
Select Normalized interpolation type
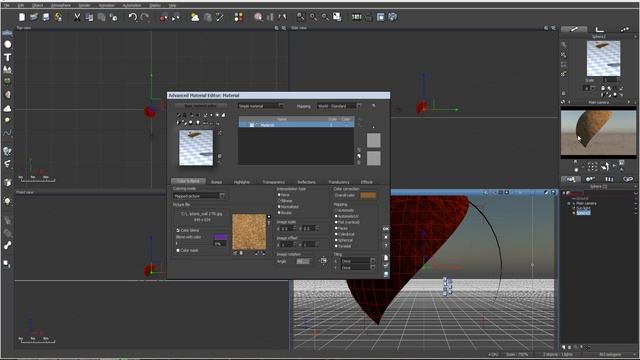(280, 207)
